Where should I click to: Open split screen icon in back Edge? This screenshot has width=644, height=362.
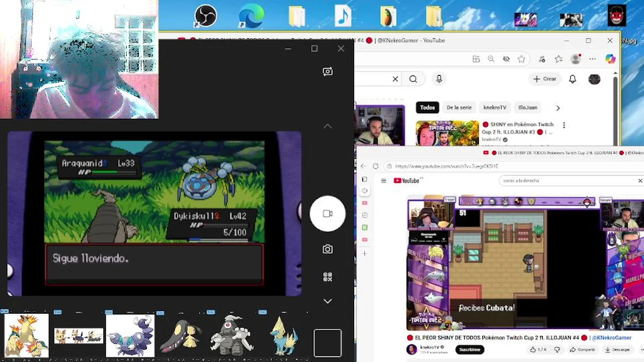point(476,59)
